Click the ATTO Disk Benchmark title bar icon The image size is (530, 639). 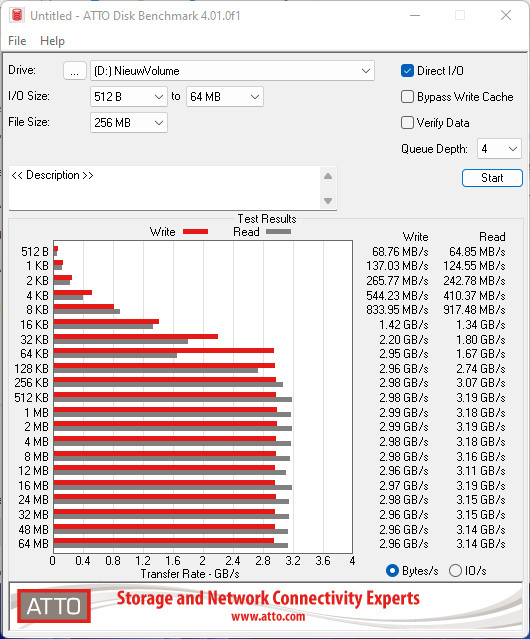pyautogui.click(x=17, y=15)
